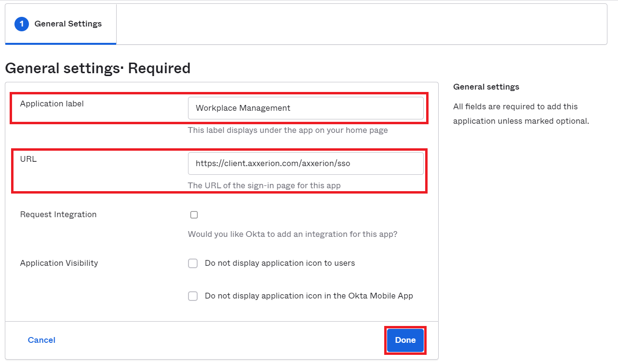Click the sidebar General settings help title
Viewport: 618px width, 364px height.
(x=486, y=87)
